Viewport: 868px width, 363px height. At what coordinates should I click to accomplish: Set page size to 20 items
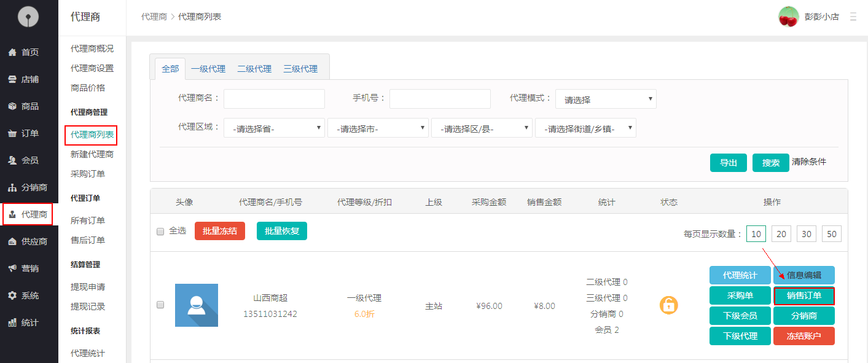(x=781, y=234)
